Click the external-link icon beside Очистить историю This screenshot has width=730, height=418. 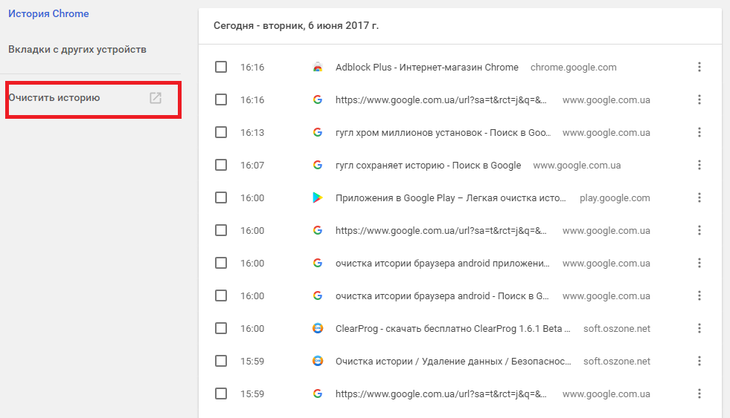(155, 98)
